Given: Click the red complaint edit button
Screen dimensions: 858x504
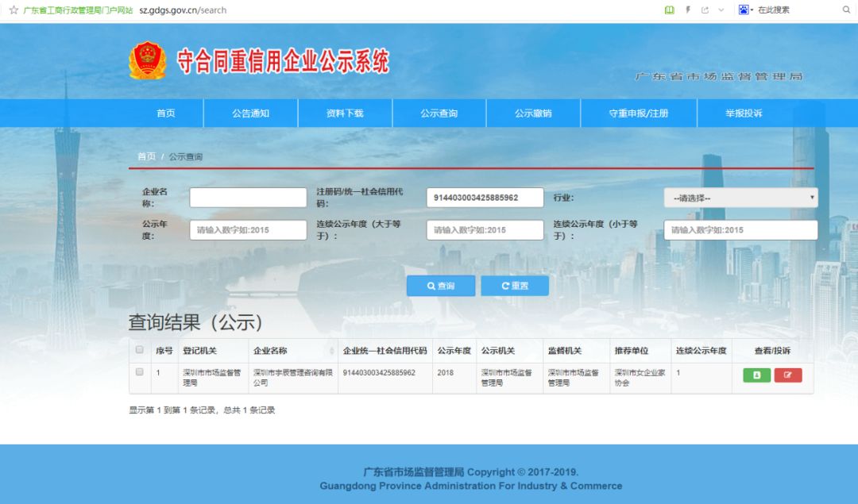Looking at the screenshot, I should point(788,375).
